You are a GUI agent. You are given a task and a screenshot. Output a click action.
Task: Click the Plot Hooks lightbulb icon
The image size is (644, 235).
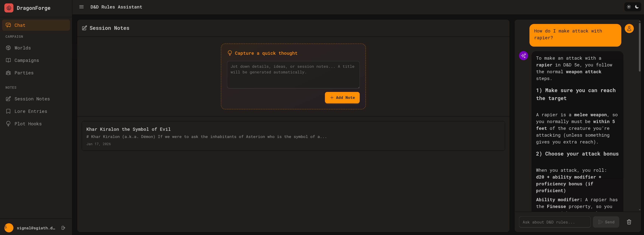[8, 124]
